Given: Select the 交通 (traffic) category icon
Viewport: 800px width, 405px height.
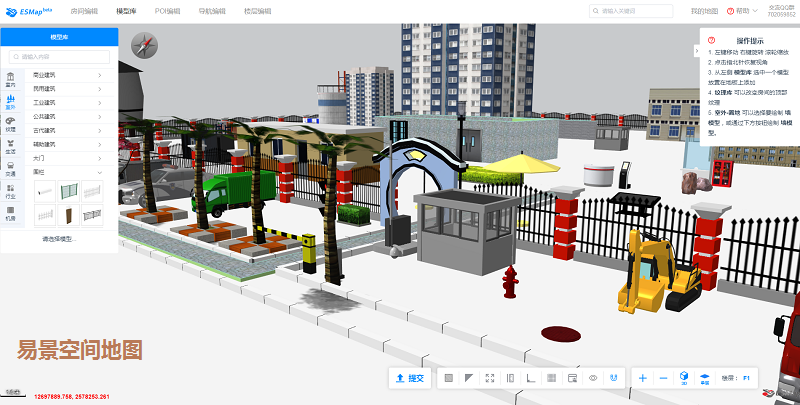Looking at the screenshot, I should pos(11,169).
